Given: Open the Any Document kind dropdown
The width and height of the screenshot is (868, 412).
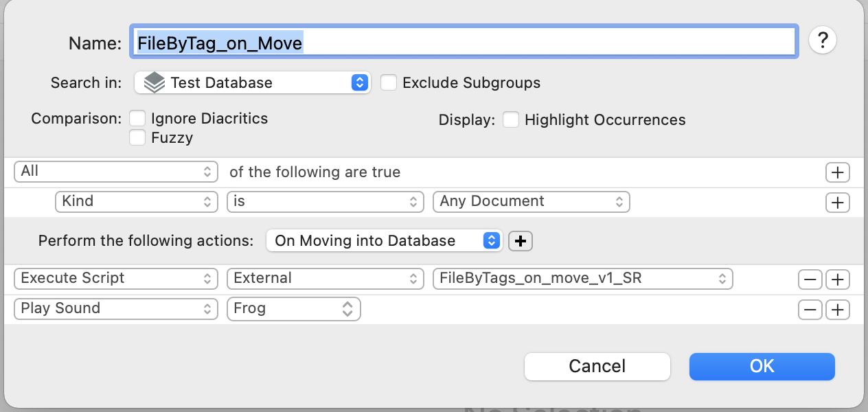Looking at the screenshot, I should (x=531, y=202).
